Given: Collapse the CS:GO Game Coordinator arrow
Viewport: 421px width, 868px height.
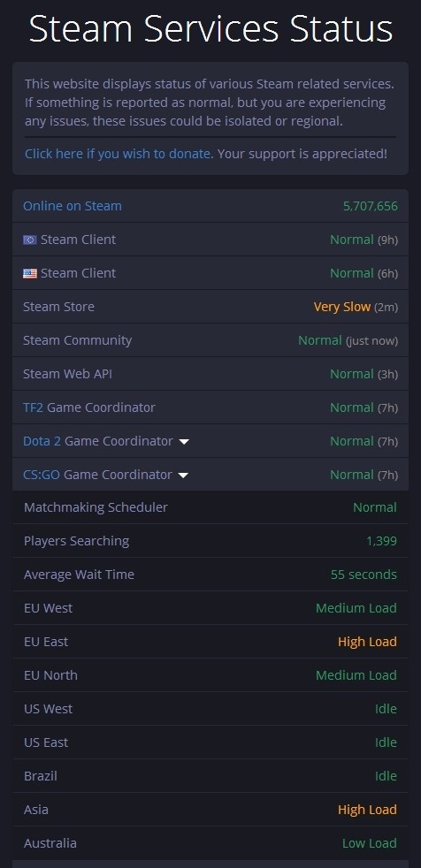Looking at the screenshot, I should coord(183,476).
